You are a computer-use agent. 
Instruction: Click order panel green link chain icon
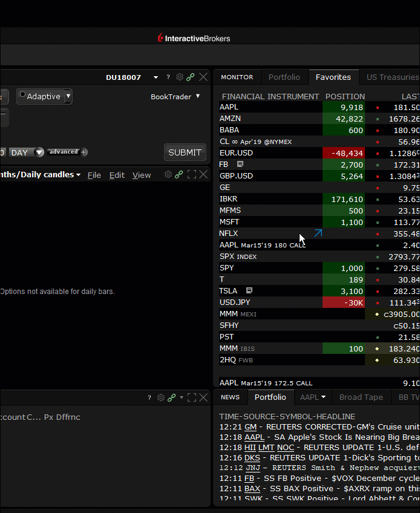click(190, 77)
